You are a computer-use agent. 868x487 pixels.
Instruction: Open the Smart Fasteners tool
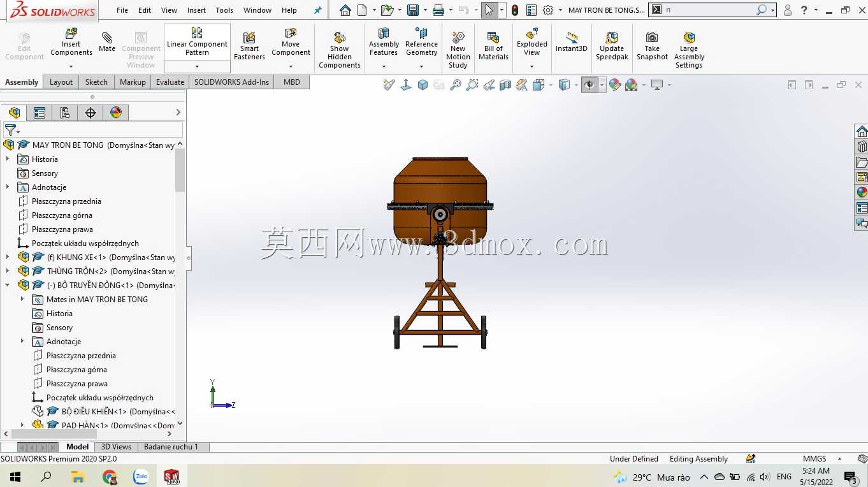(249, 47)
